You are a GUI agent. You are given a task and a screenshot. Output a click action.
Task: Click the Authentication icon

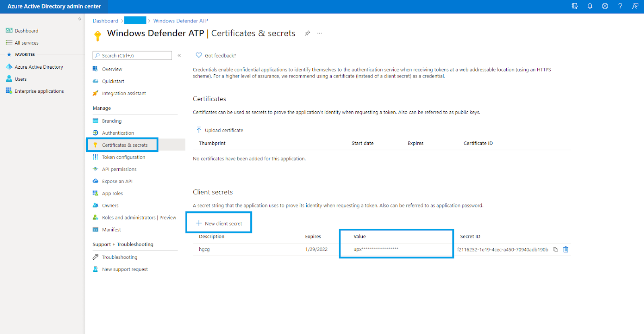[95, 133]
